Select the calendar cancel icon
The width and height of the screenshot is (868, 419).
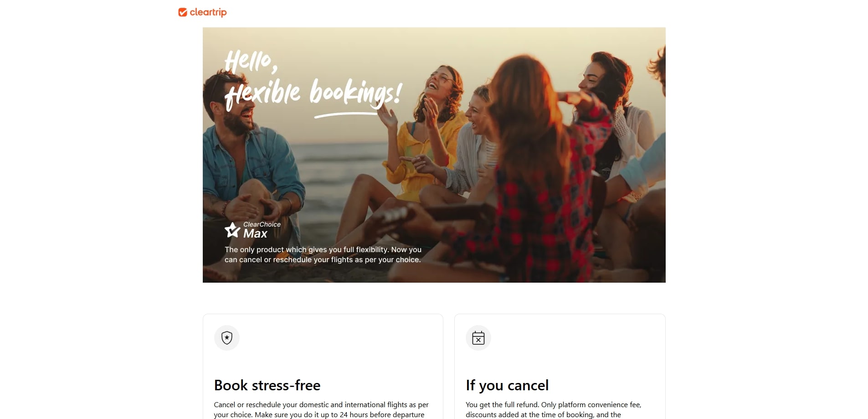(x=478, y=338)
